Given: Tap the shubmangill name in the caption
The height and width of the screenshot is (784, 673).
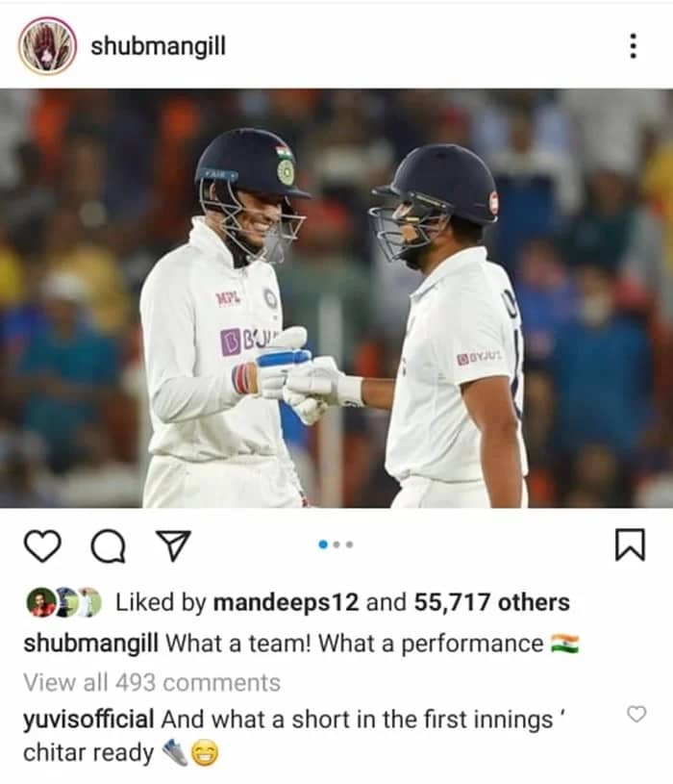Looking at the screenshot, I should point(91,644).
